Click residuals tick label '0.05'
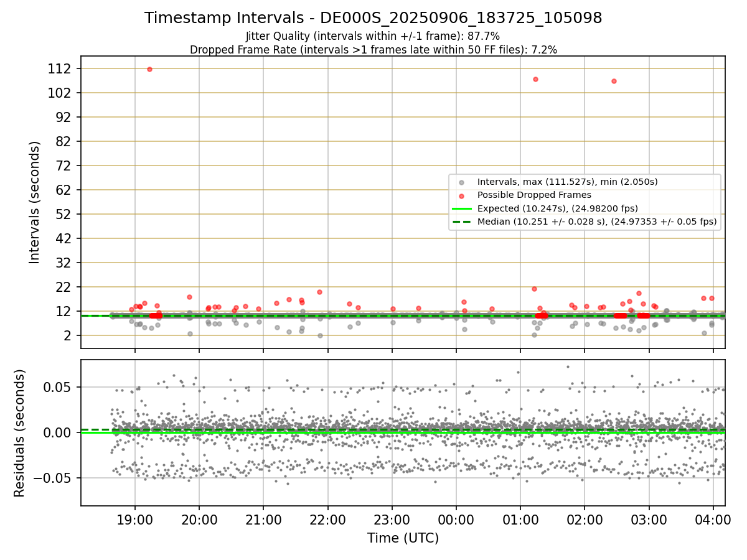This screenshot has height=560, width=747. 58,387
